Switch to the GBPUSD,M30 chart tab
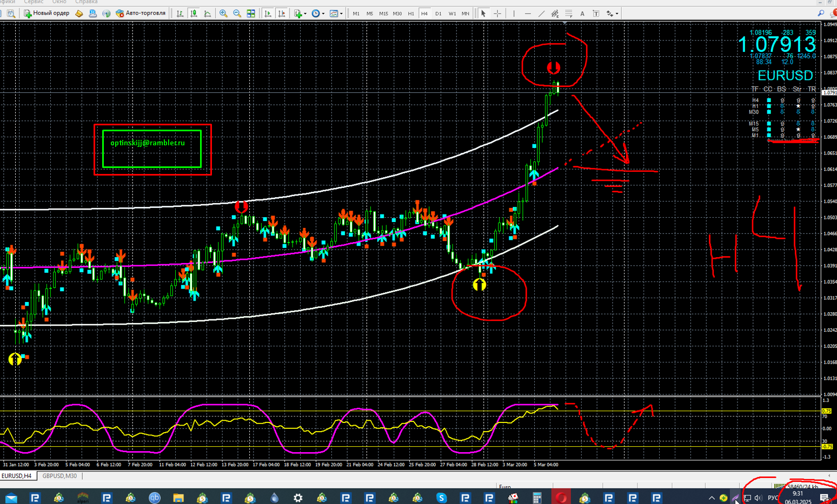This screenshot has height=504, width=837. [59, 476]
